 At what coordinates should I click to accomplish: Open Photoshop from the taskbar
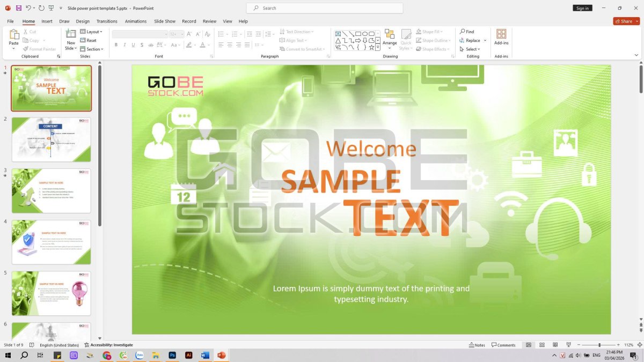pos(172,355)
